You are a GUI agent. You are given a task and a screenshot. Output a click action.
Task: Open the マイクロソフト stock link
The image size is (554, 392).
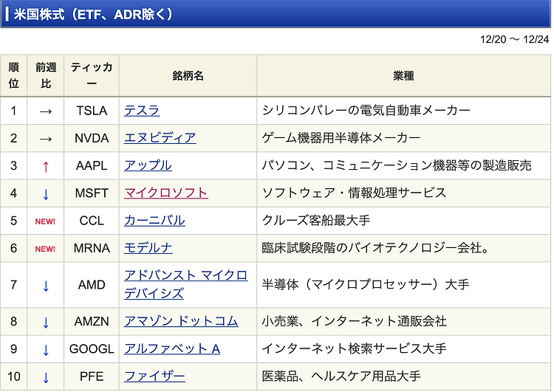click(166, 193)
